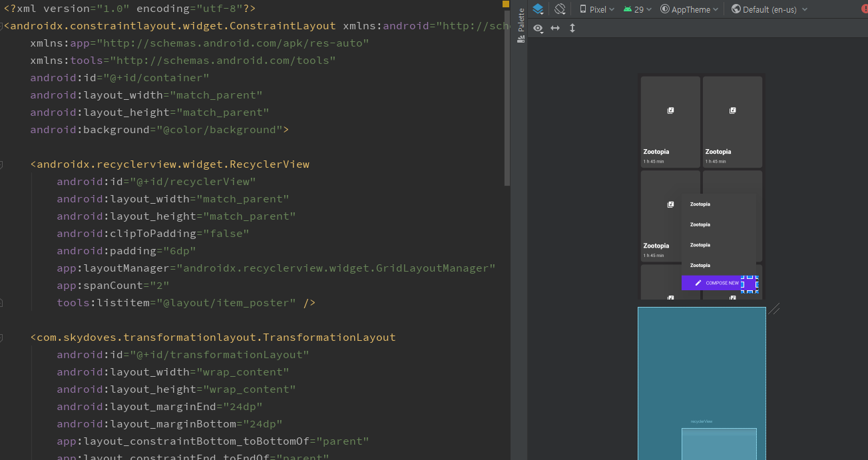This screenshot has height=460, width=868.
Task: Click the TransformationLayout opening tag line
Action: point(213,338)
